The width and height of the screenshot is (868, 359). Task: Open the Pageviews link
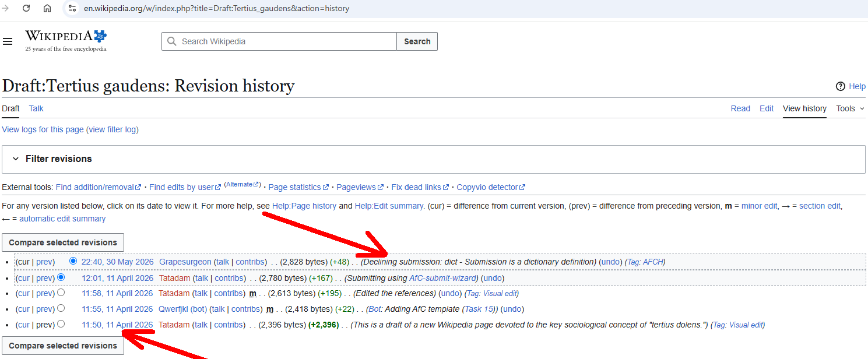tap(360, 187)
